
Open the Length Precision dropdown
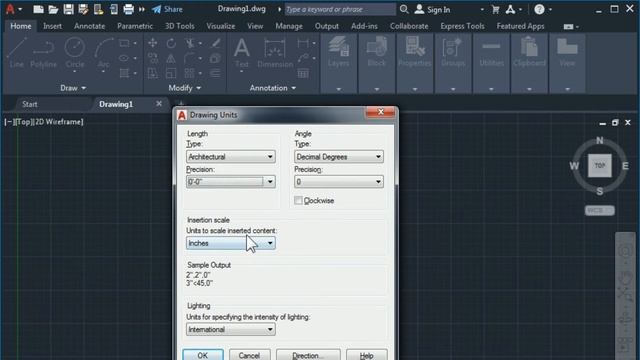[x=231, y=182]
